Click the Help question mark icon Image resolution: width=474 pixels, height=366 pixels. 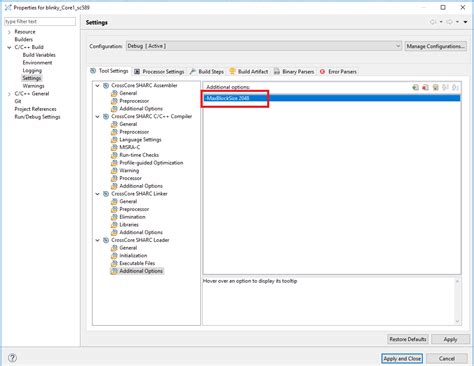click(x=12, y=358)
